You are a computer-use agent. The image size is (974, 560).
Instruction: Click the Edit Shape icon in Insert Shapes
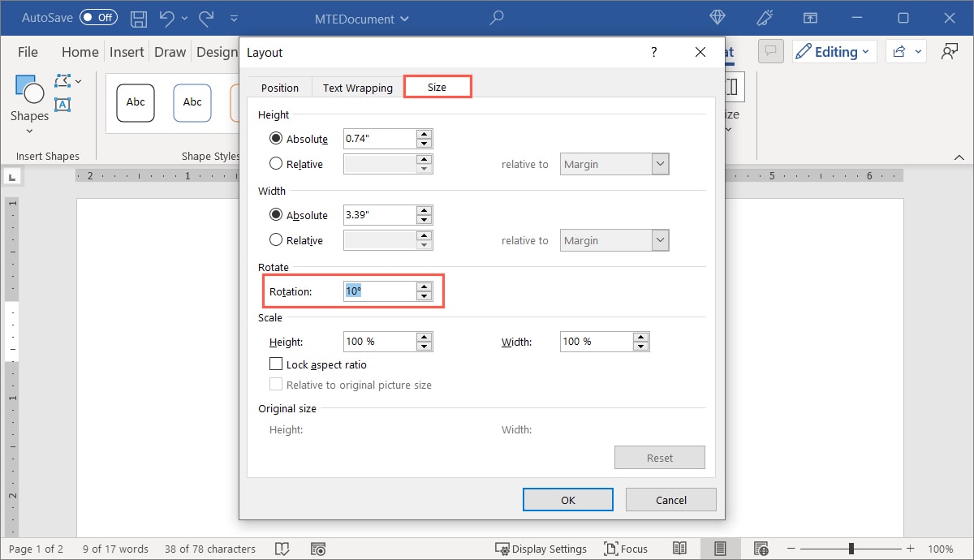point(62,80)
